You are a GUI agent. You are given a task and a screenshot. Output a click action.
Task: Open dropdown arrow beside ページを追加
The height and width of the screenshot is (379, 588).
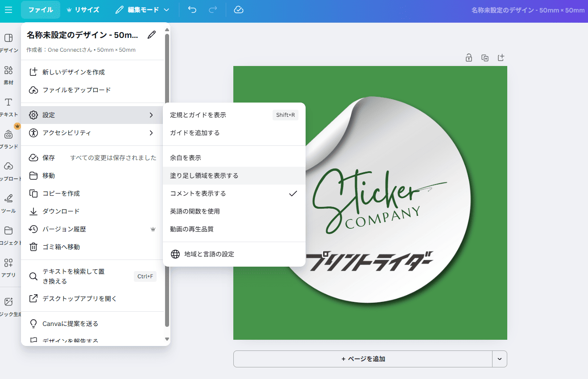tap(499, 359)
